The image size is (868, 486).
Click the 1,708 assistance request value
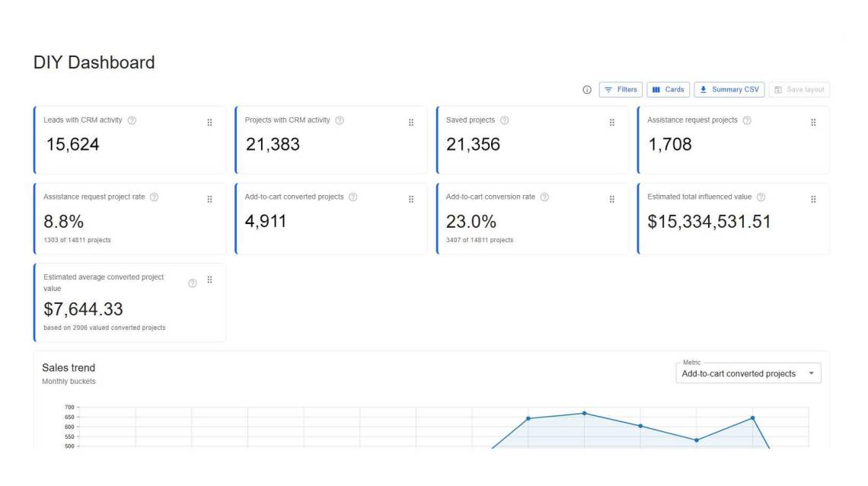point(670,145)
